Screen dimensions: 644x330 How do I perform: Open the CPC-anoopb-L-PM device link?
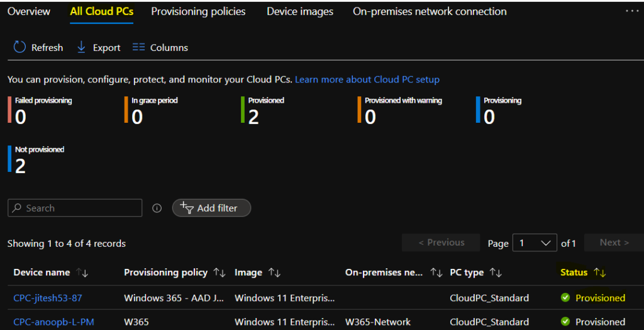click(x=54, y=322)
